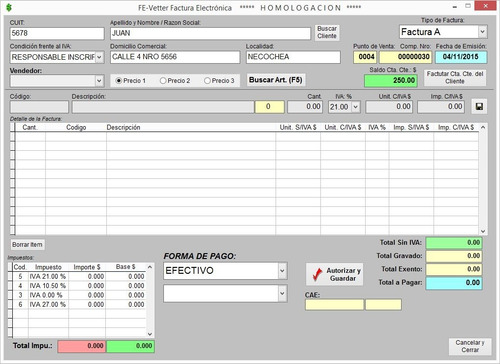Select the IVA 10.50 % tax row

click(79, 286)
